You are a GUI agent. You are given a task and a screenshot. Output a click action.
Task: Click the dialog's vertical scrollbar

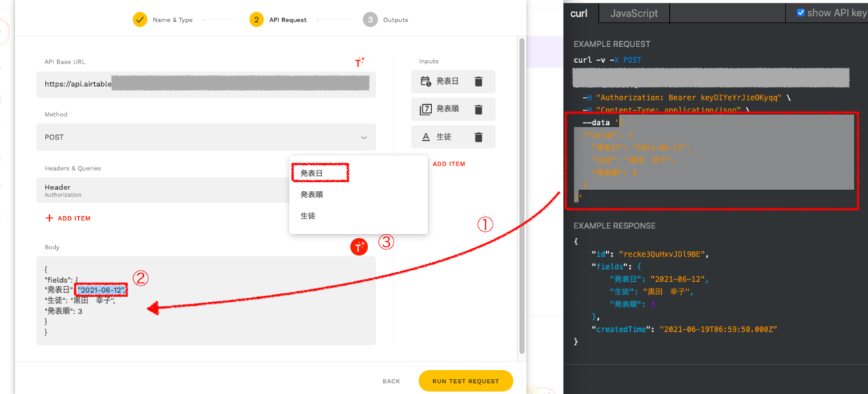point(523,195)
